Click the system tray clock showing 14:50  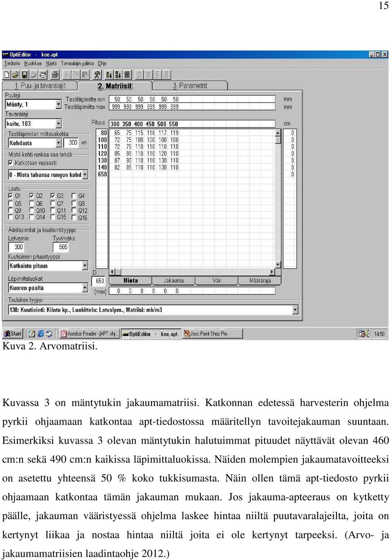coord(379,334)
